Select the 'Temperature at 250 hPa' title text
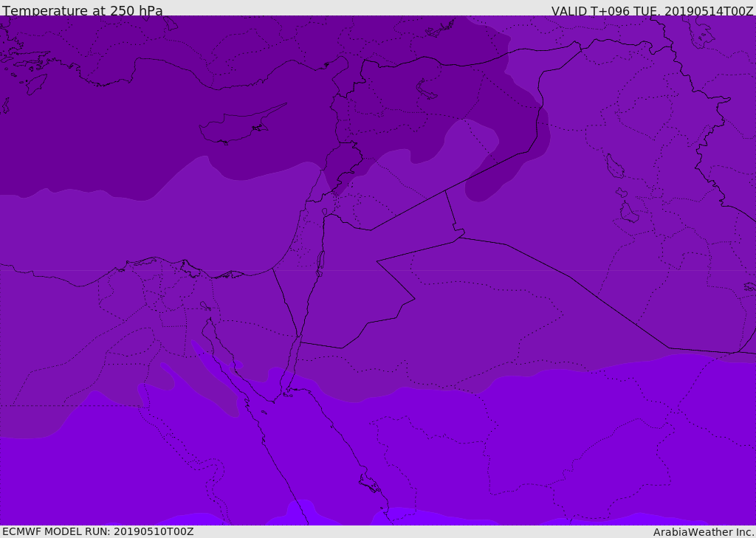756x538 pixels. pyautogui.click(x=83, y=10)
